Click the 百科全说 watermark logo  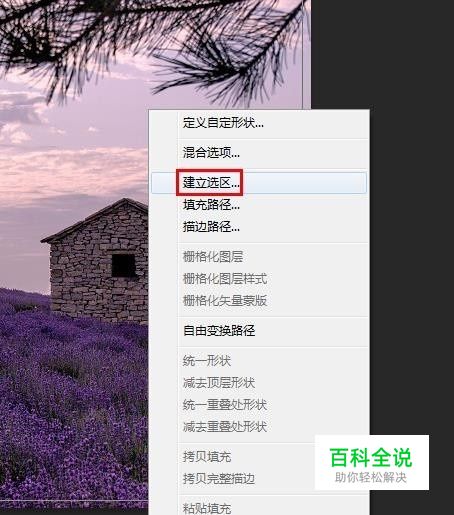(372, 462)
